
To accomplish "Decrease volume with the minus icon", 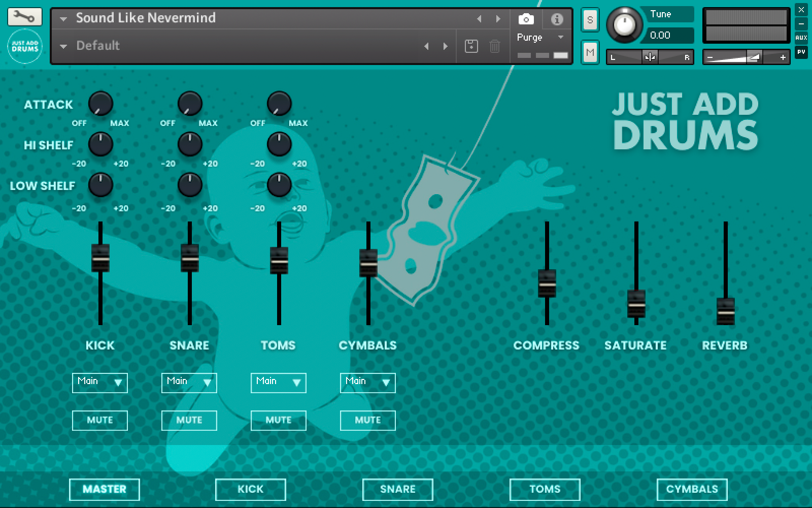I will (710, 57).
